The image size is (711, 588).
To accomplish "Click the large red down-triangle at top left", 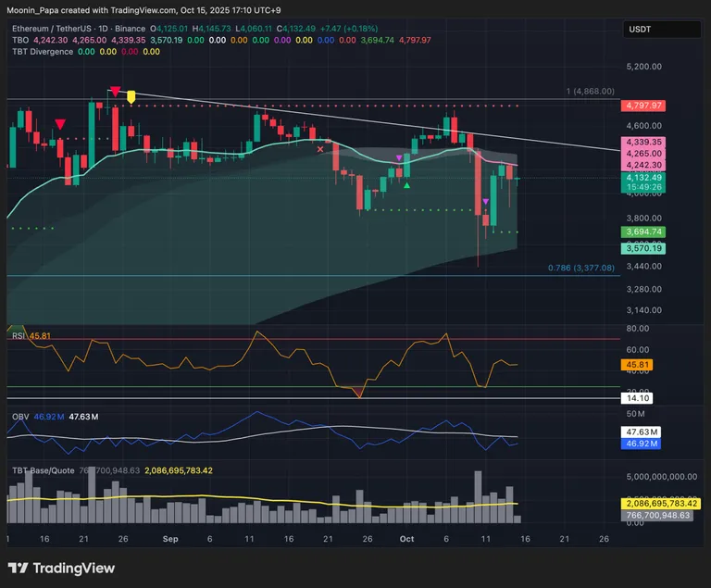I will click(x=115, y=91).
